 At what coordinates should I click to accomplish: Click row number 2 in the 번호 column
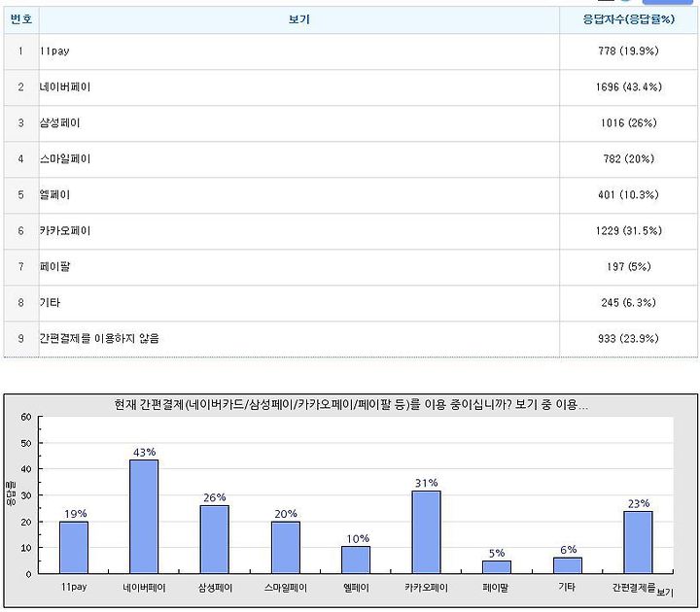tap(21, 87)
